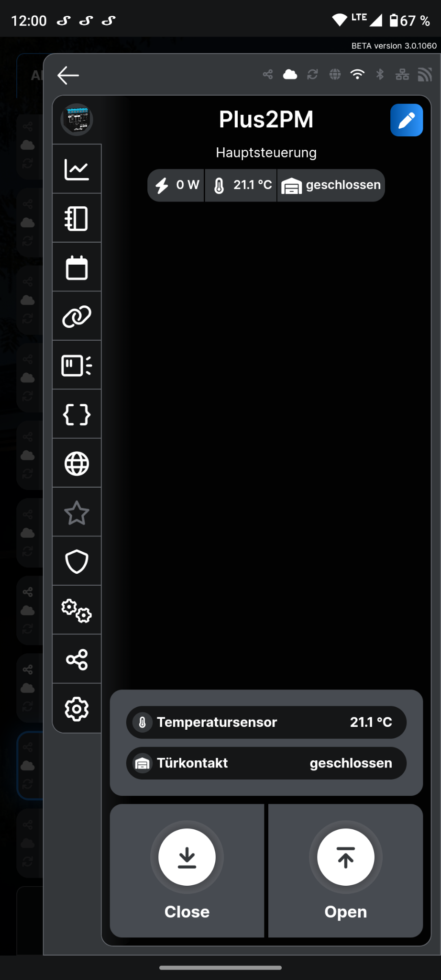Tap the 0 W power chip
The width and height of the screenshot is (441, 980).
click(x=176, y=185)
